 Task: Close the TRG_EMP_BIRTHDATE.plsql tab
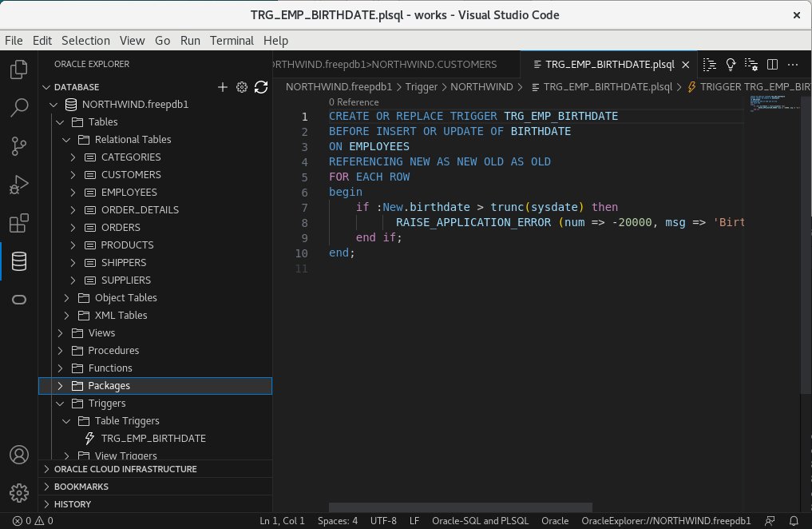pos(686,64)
